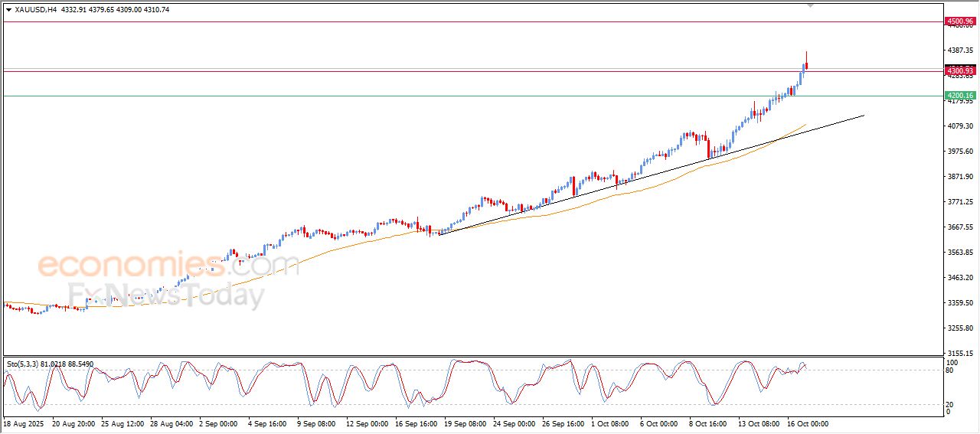Click the latest red candlestick
This screenshot has width=980, height=434.
point(806,65)
